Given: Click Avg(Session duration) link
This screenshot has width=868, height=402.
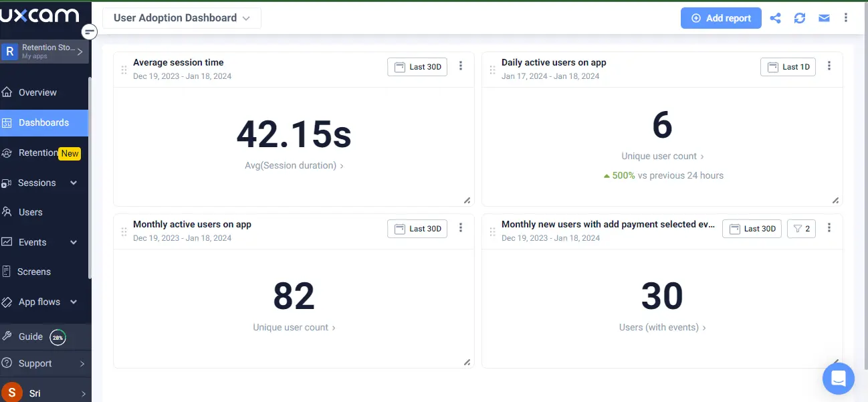Looking at the screenshot, I should point(294,165).
